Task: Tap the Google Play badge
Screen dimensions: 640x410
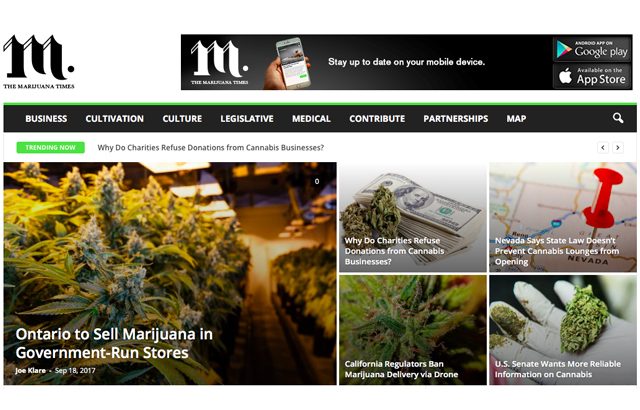Action: pyautogui.click(x=591, y=49)
